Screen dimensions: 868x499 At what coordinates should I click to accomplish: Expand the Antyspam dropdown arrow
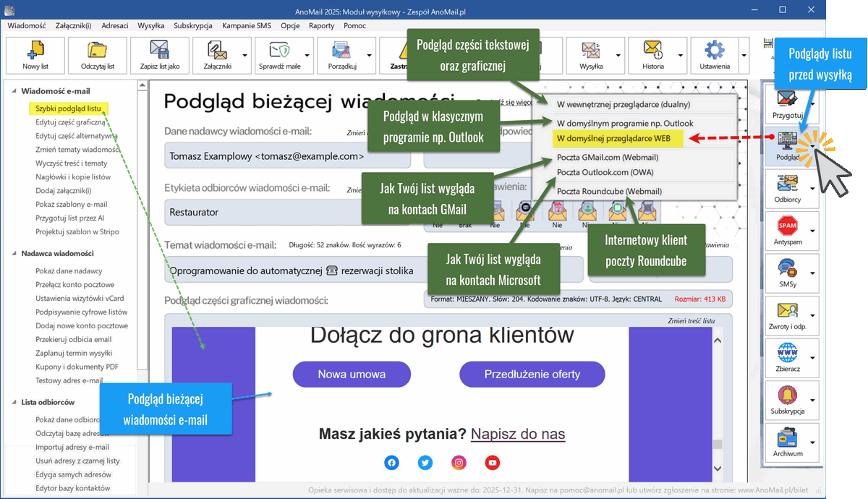(812, 230)
